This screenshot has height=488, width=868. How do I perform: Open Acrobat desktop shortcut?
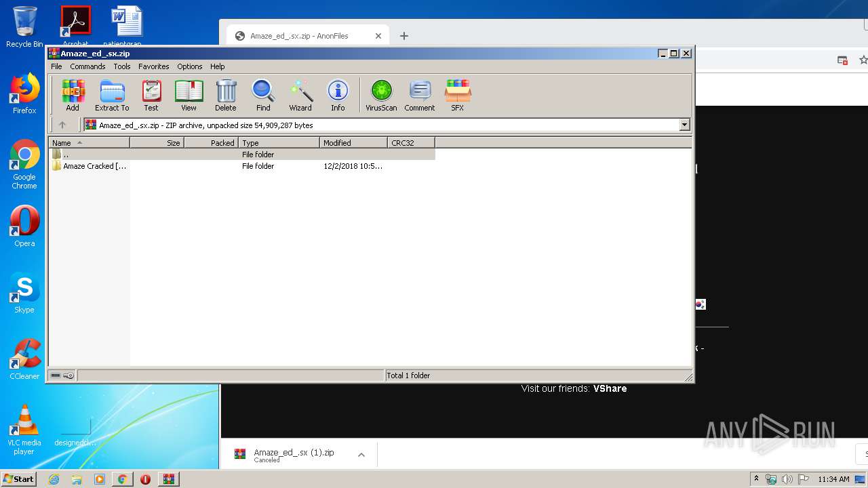[75, 27]
